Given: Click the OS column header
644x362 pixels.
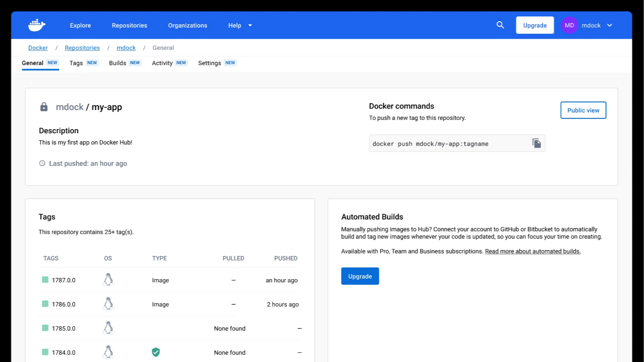Looking at the screenshot, I should click(x=108, y=258).
